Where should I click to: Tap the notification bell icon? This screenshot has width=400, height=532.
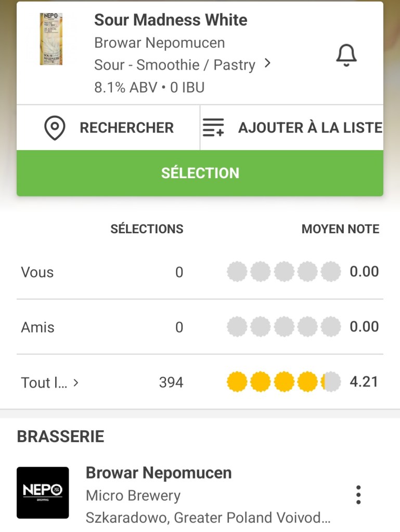346,55
